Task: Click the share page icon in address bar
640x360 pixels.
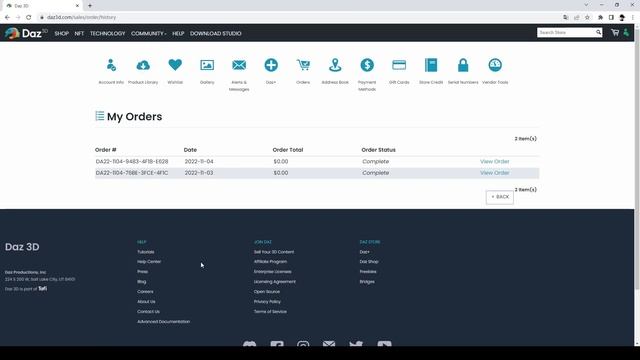Action: (576, 17)
